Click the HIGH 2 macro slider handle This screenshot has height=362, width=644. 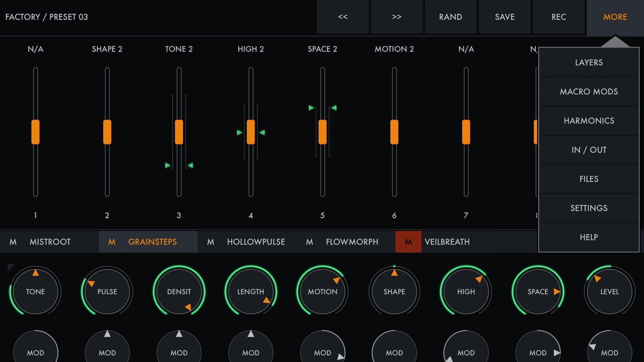pos(251,132)
